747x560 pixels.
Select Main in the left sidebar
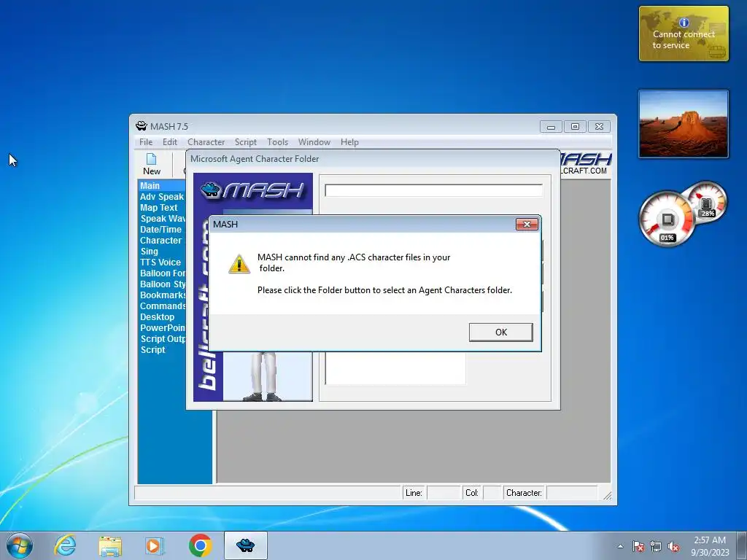coord(162,186)
